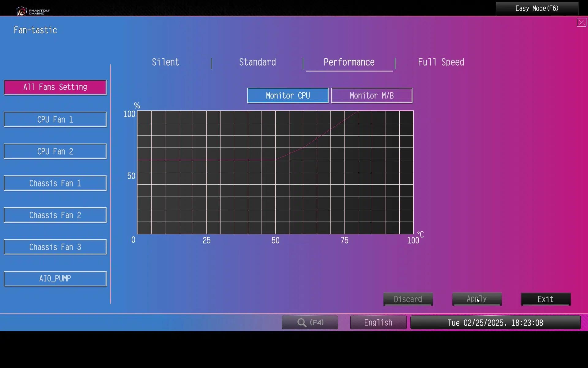This screenshot has width=588, height=368.
Task: Toggle Monitor M/B temperature source
Action: (x=372, y=96)
